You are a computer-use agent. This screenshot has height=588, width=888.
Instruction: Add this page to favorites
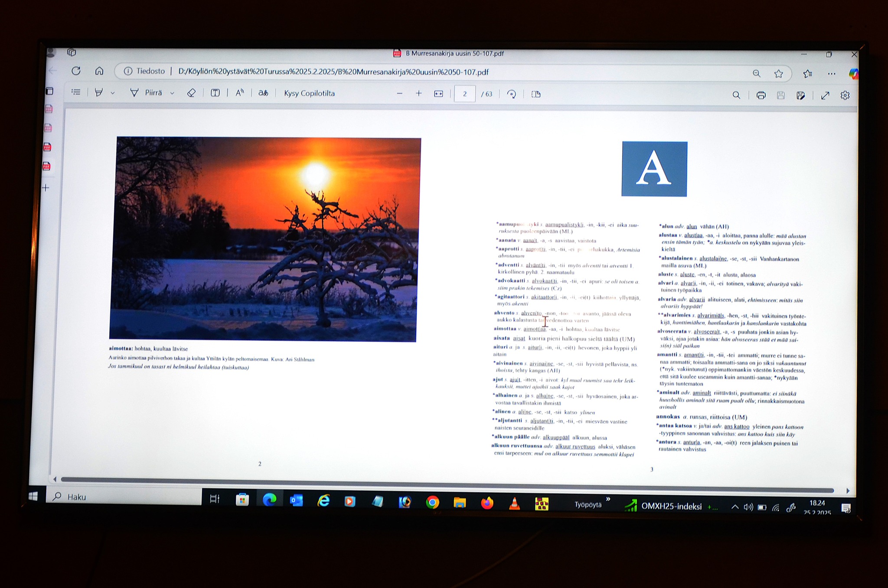coord(779,74)
